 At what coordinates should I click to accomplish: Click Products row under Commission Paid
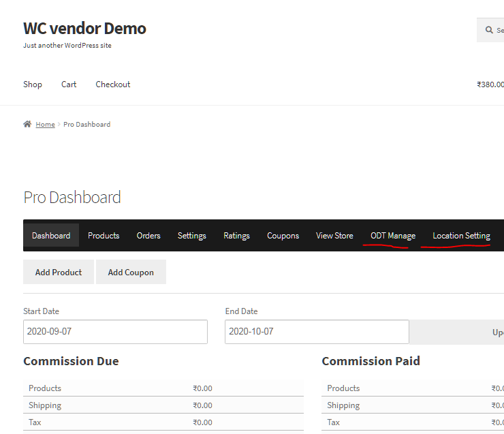[413, 388]
